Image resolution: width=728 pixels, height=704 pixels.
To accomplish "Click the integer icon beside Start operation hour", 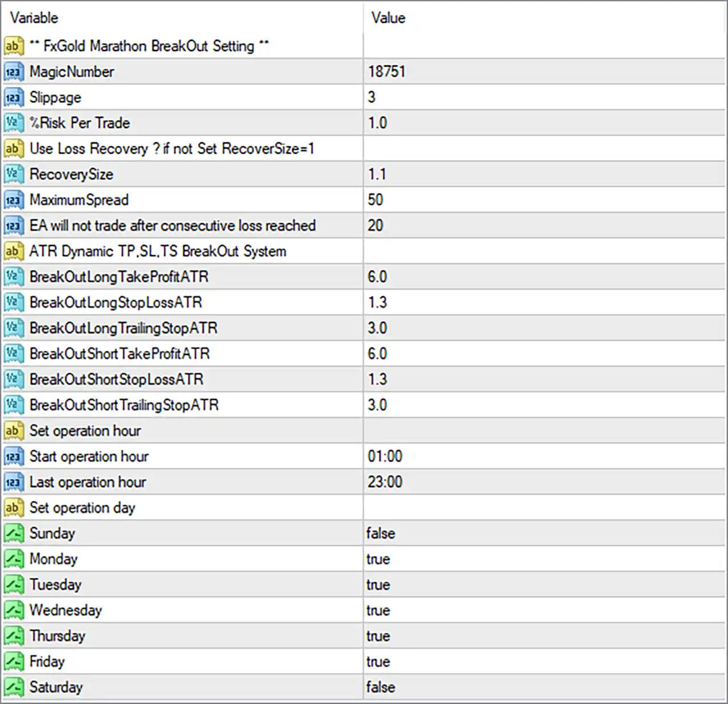I will coord(14,456).
